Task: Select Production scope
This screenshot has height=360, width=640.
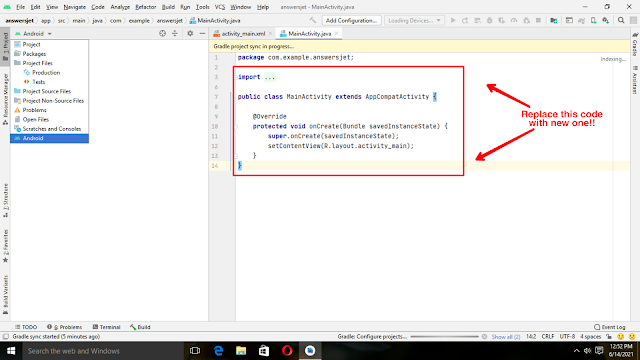Action: [x=49, y=73]
